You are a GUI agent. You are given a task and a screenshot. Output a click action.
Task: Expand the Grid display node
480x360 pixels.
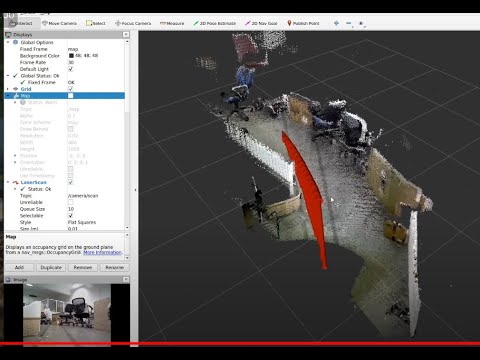tap(8, 89)
